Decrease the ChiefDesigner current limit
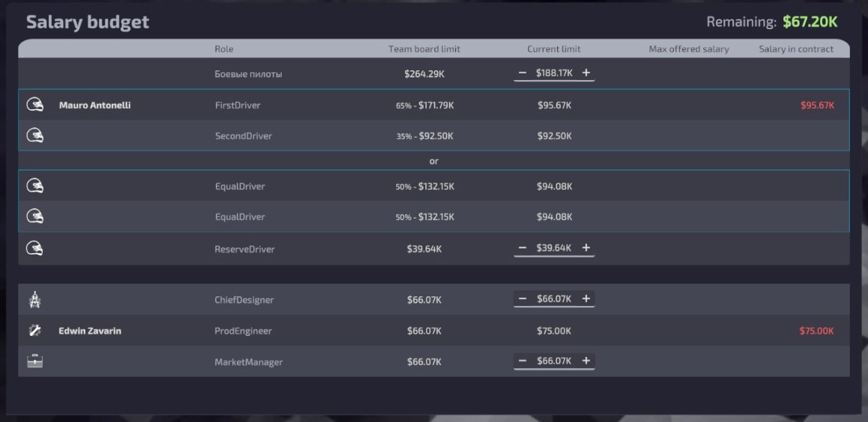868x422 pixels. 522,299
